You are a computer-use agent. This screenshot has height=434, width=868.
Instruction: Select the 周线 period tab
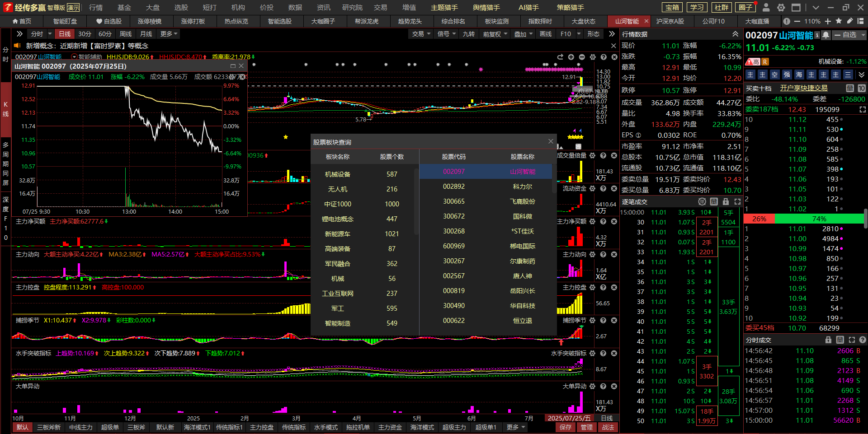point(126,34)
